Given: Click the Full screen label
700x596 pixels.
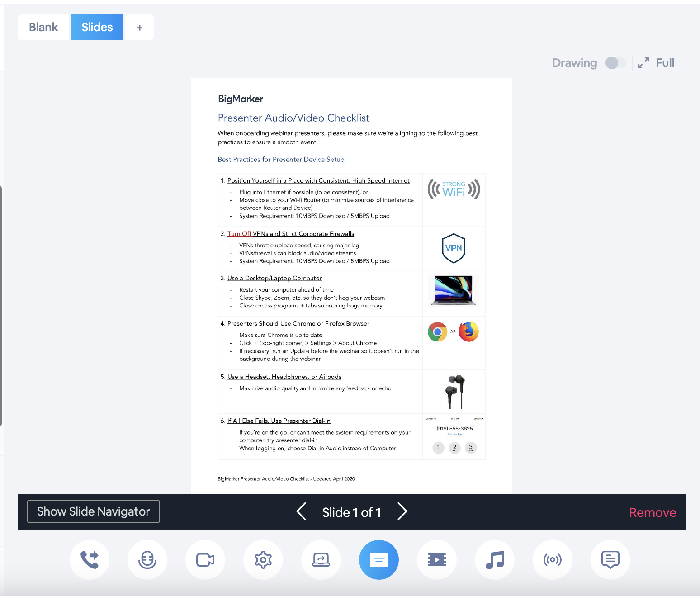Looking at the screenshot, I should click(x=665, y=63).
